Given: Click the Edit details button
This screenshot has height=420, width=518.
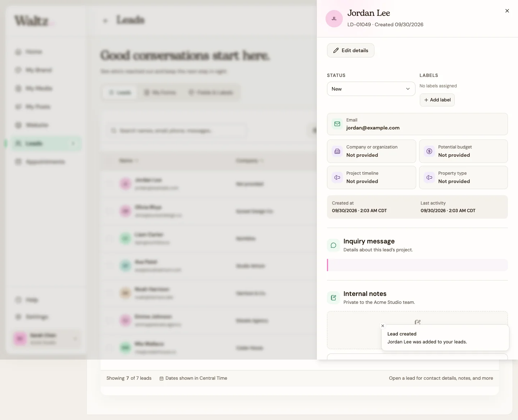Looking at the screenshot, I should 350,50.
